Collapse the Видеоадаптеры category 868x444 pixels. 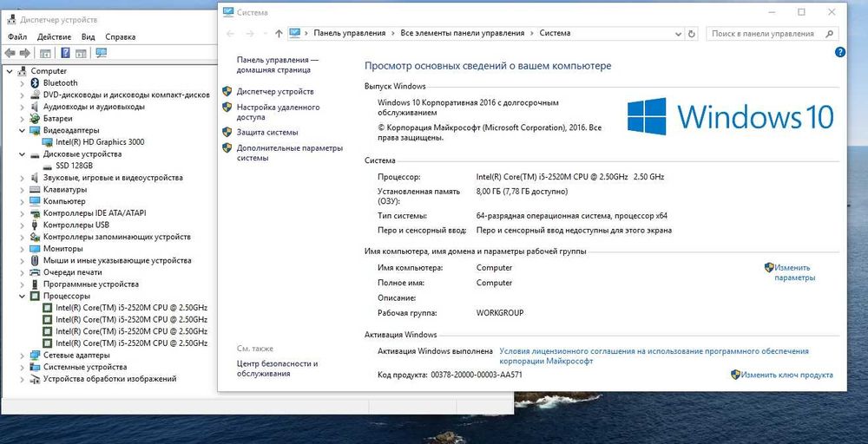(23, 130)
